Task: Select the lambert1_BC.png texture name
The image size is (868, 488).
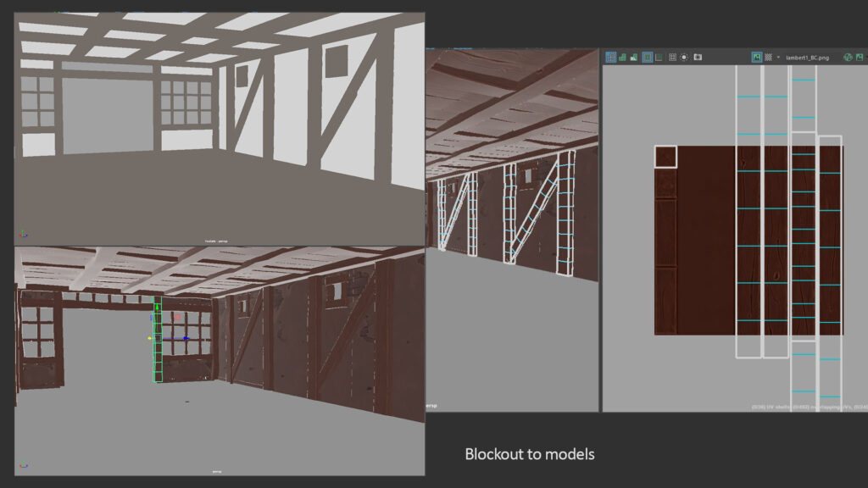Action: point(807,58)
